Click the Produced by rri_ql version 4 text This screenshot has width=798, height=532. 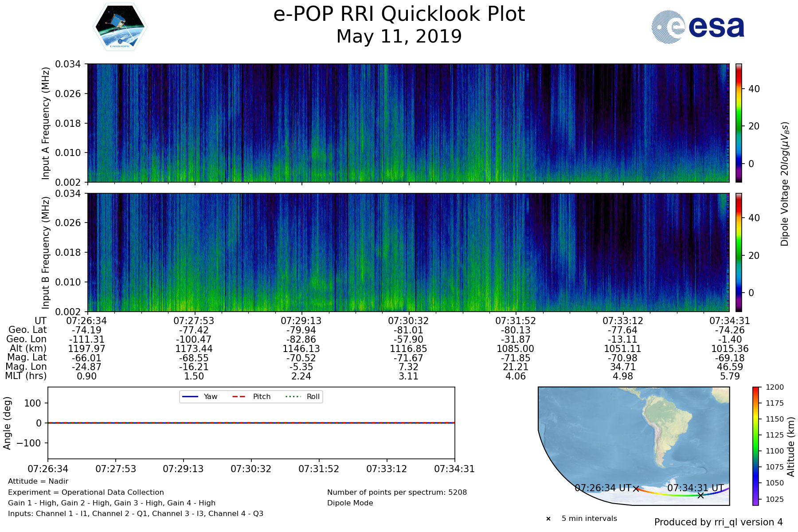pyautogui.click(x=718, y=522)
